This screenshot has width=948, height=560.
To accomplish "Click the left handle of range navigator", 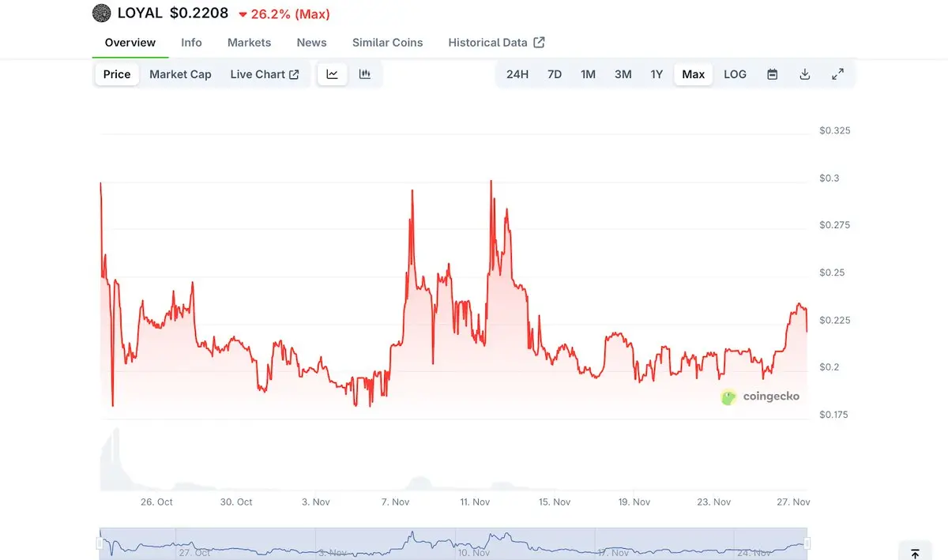I will (100, 543).
